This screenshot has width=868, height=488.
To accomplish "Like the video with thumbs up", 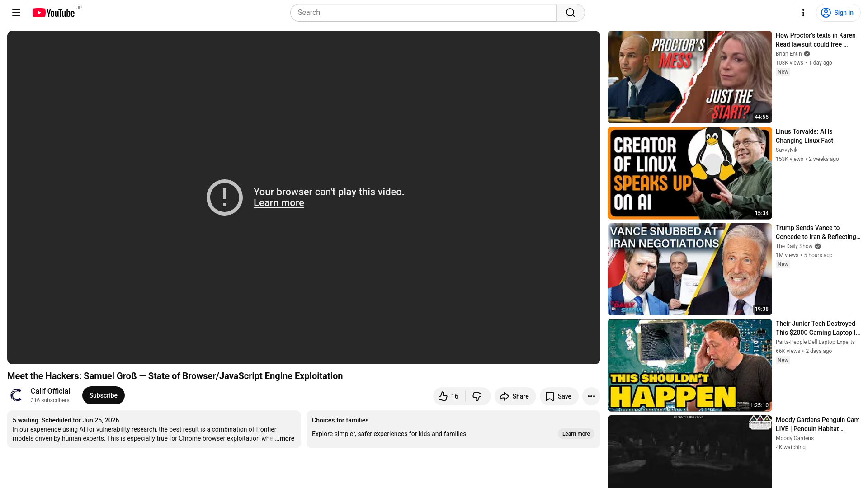I will click(x=449, y=396).
